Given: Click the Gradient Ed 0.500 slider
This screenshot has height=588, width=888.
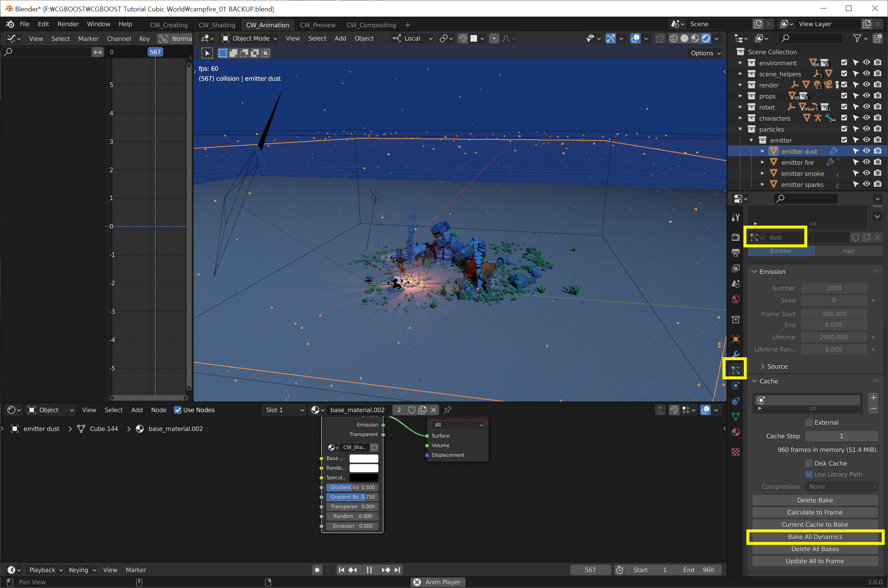Looking at the screenshot, I should tap(352, 487).
